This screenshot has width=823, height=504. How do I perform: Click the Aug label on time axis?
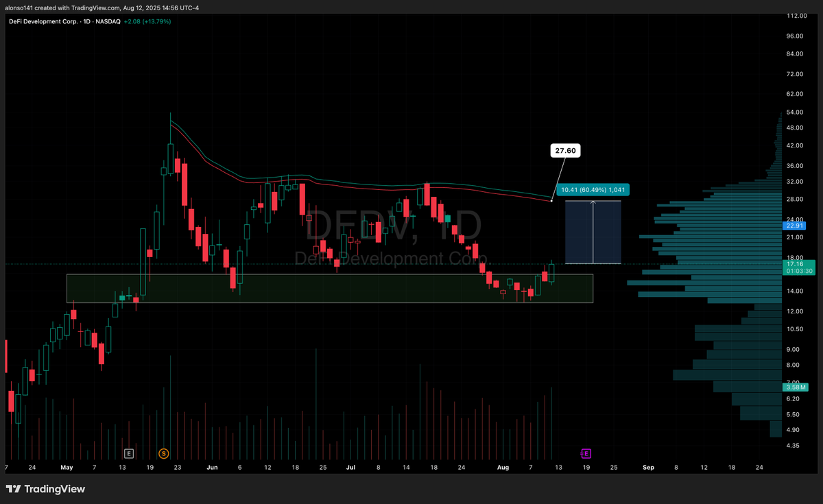pyautogui.click(x=503, y=467)
